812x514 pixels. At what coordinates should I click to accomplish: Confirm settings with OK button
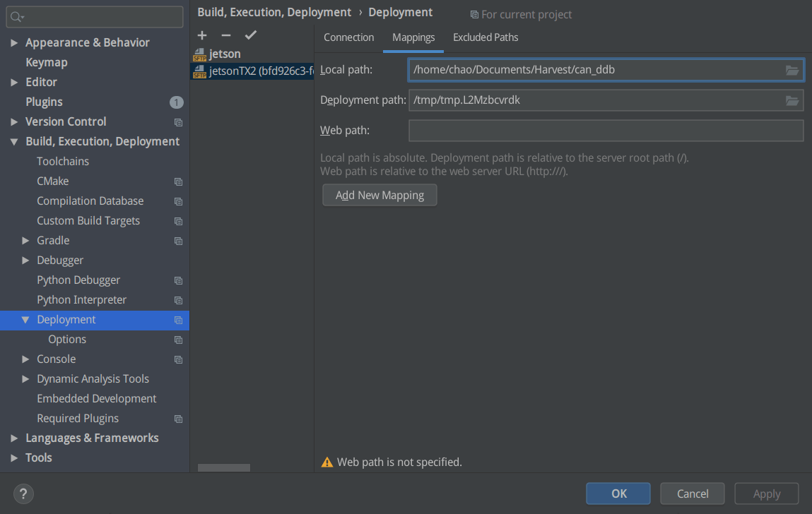pos(618,494)
